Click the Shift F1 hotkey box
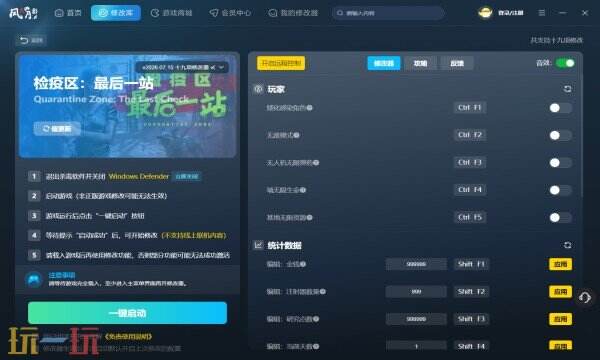This screenshot has height=360, width=600. [471, 264]
